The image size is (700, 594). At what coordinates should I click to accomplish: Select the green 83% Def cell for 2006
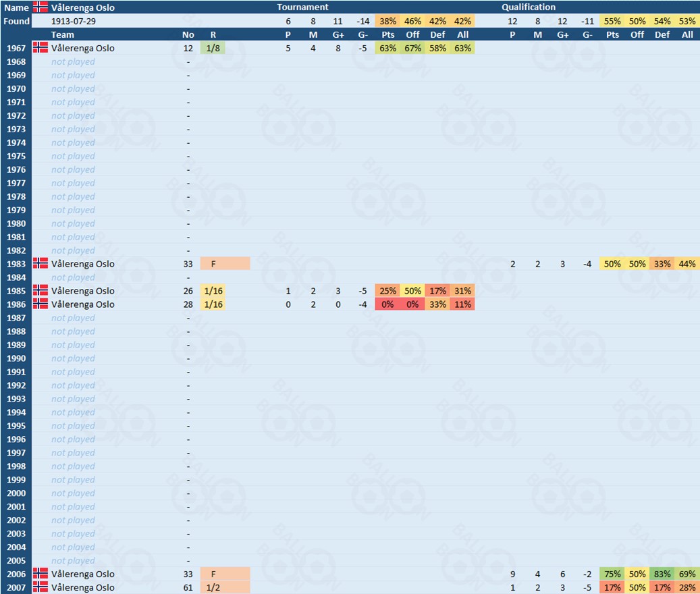(662, 574)
